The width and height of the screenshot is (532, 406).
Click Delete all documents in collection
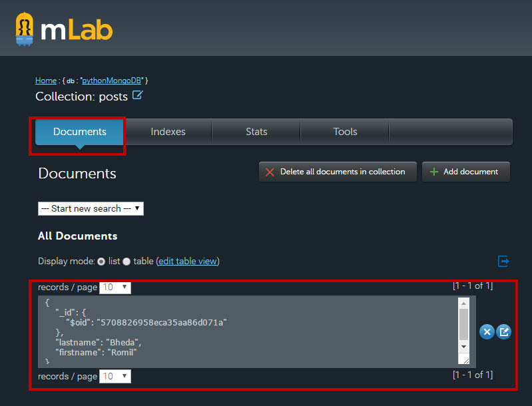338,172
